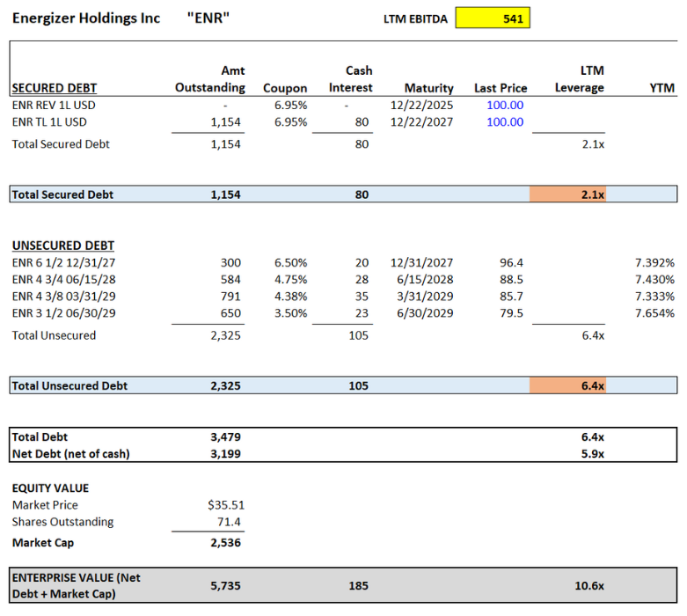687x616 pixels.
Task: Click the 'Energizer Holdings Inc' title text
Action: pos(86,18)
